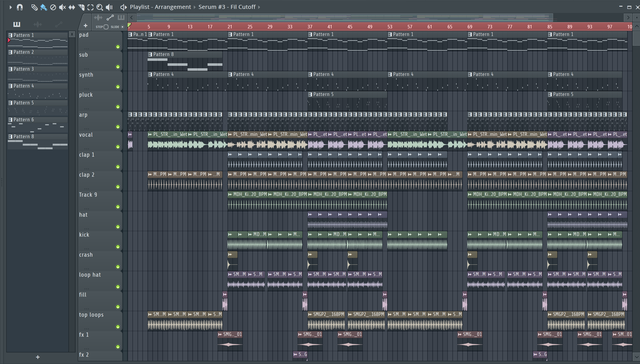Click the Playlist - Arrangement title
640x364 pixels.
point(160,7)
